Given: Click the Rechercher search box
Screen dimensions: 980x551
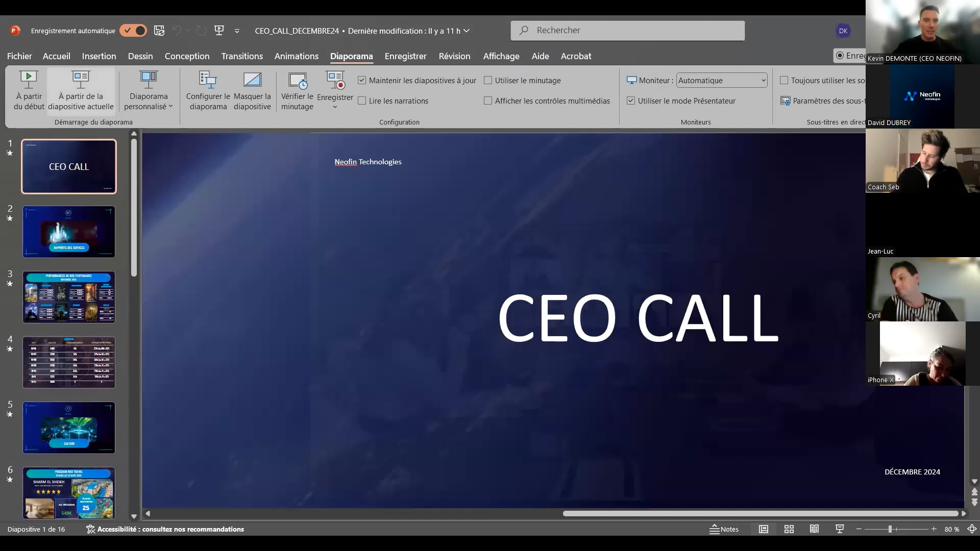Looking at the screenshot, I should pos(627,30).
